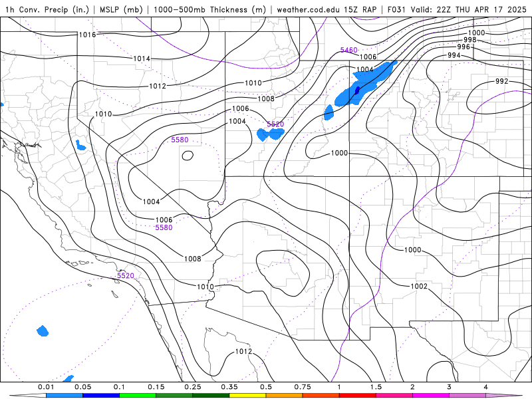Select the orange 0.5–0.75 legend swatch
Image resolution: width=532 pixels, height=399 pixels.
click(284, 396)
